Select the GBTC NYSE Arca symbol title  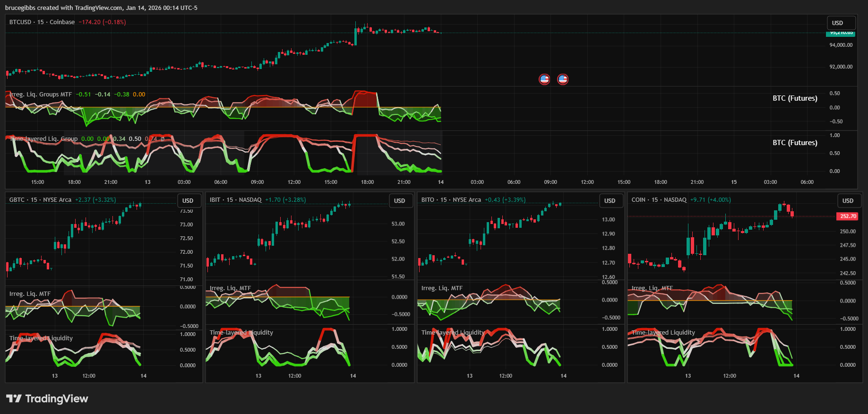40,200
